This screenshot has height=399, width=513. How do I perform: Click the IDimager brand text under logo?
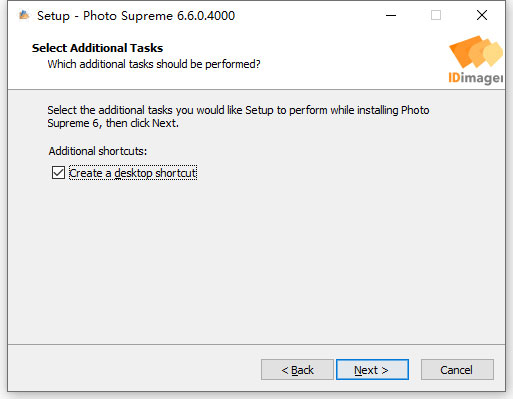[x=476, y=78]
